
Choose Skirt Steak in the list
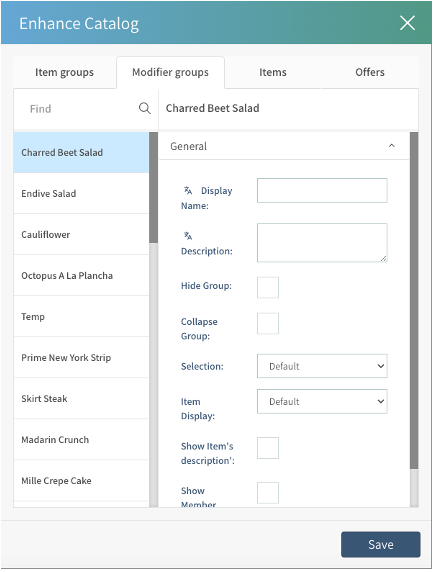(81, 399)
